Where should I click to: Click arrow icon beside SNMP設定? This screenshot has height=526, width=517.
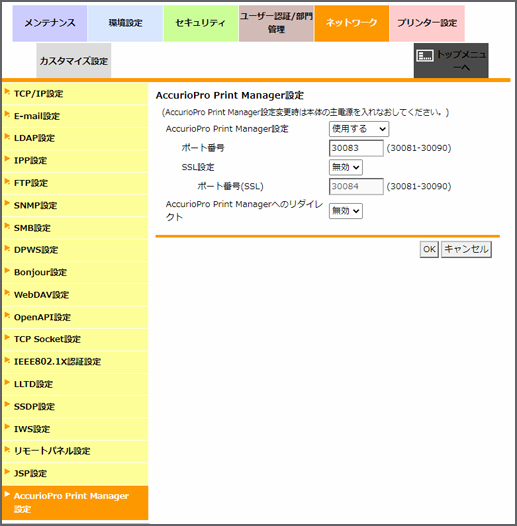(x=7, y=203)
